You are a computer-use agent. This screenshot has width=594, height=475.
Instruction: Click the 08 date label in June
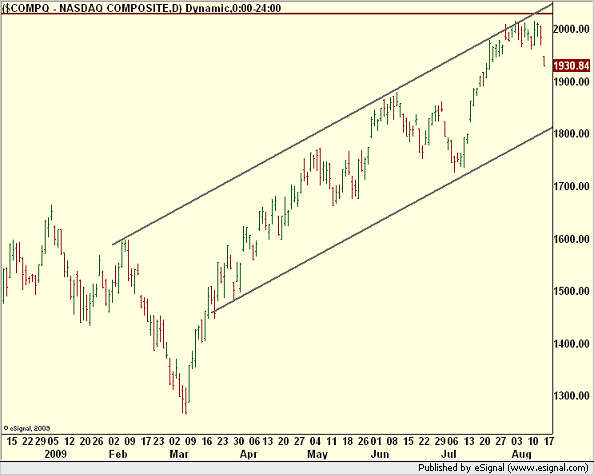392,442
